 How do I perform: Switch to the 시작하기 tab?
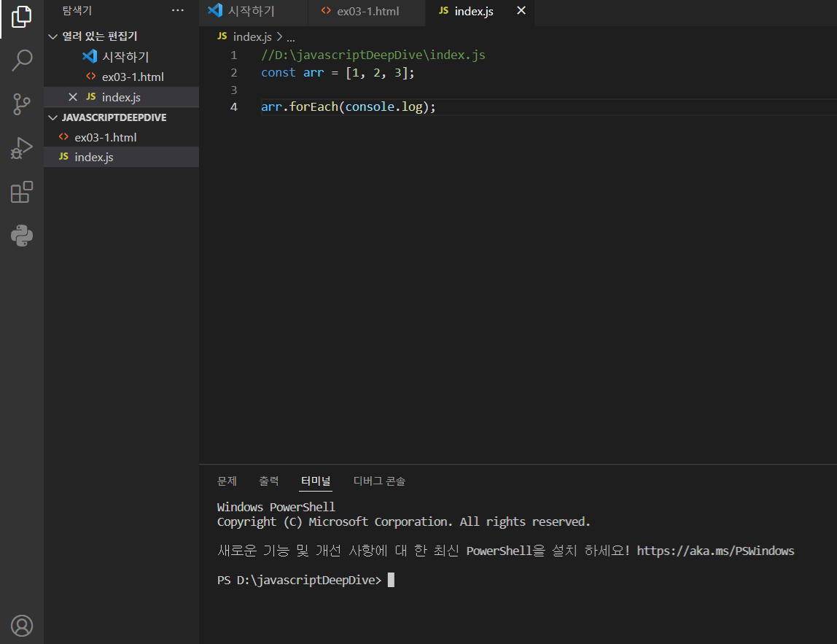253,11
